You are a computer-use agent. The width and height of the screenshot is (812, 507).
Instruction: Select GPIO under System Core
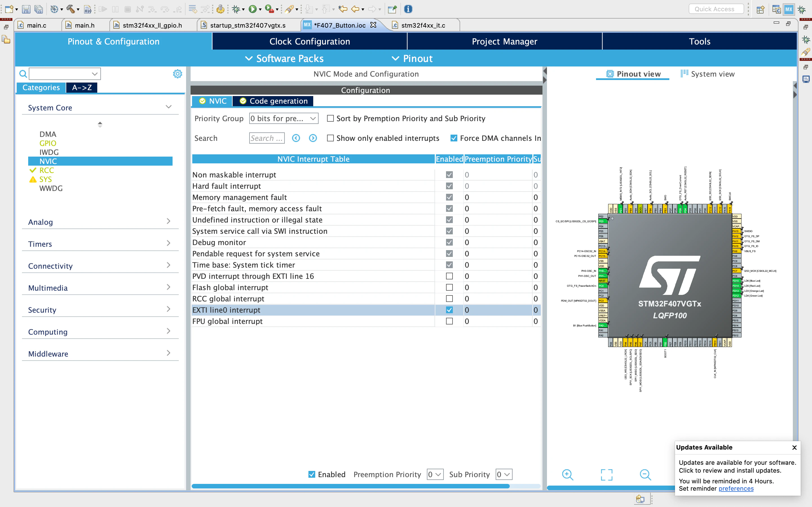point(48,143)
